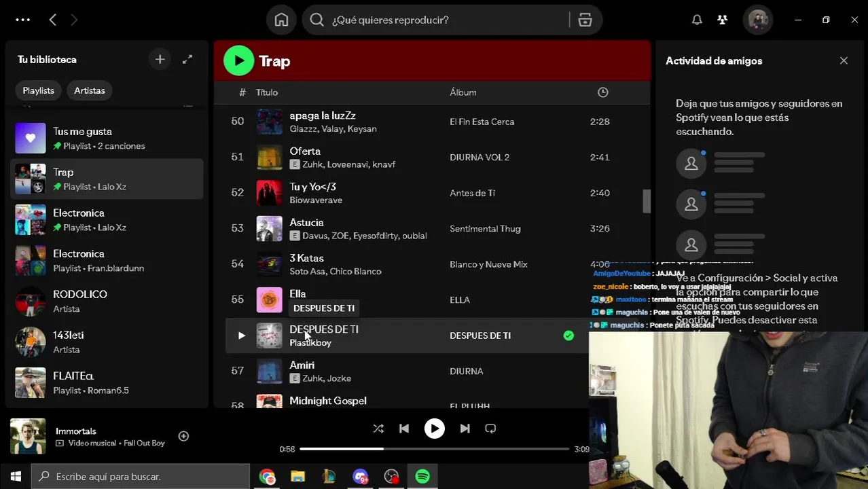868x489 pixels.
Task: Select track apaga la luzZz
Action: [323, 115]
